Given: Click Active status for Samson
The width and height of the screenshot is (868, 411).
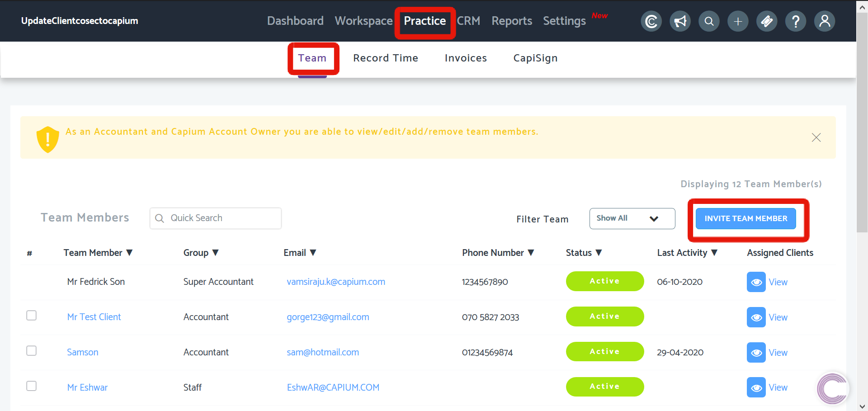Looking at the screenshot, I should [605, 352].
